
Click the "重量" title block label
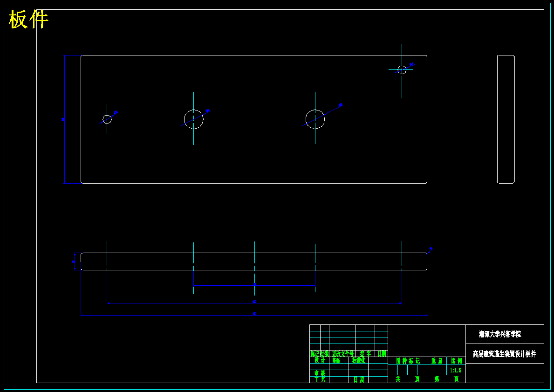tap(437, 361)
